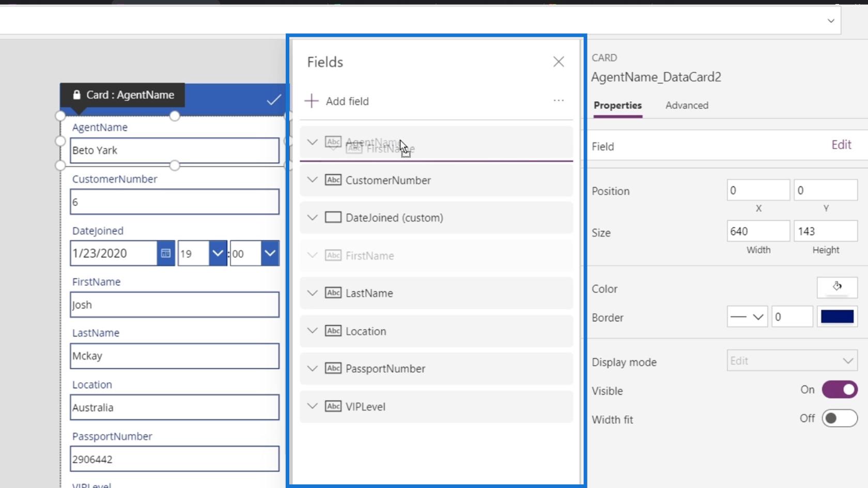Select LastName field name in Fields list
Screen dimensions: 868x488
[x=369, y=293]
